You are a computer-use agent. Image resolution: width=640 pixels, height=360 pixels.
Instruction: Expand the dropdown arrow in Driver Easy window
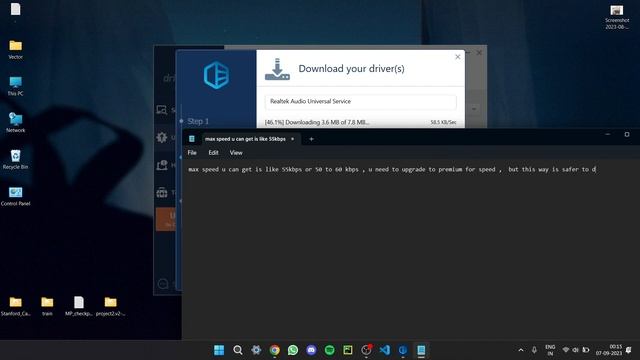tap(474, 109)
